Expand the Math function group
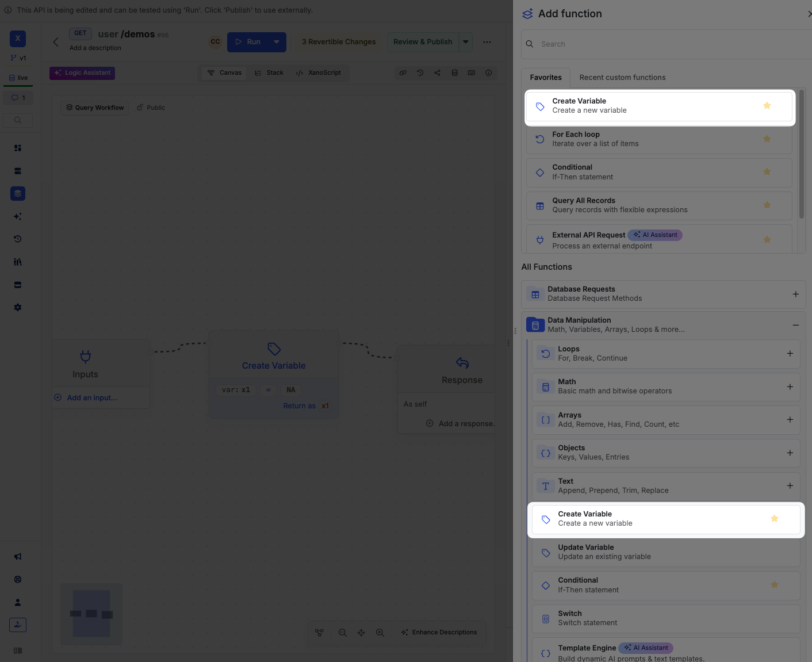 coord(790,387)
